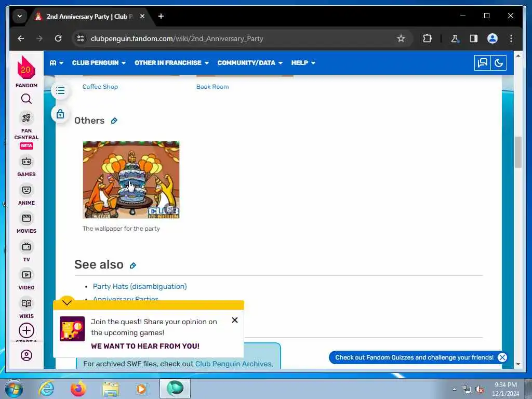Reload the page
532x399 pixels.
click(58, 38)
